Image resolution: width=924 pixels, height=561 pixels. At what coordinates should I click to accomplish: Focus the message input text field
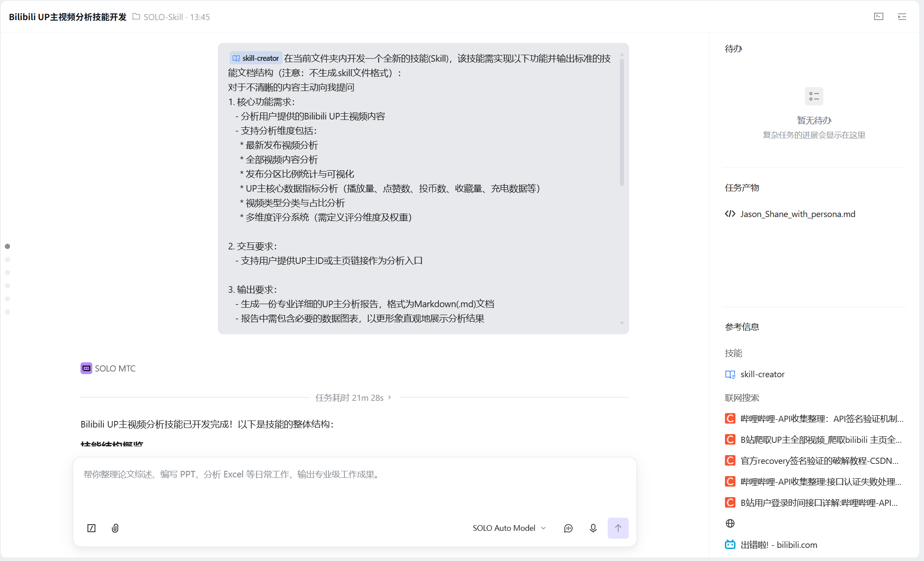[354, 486]
